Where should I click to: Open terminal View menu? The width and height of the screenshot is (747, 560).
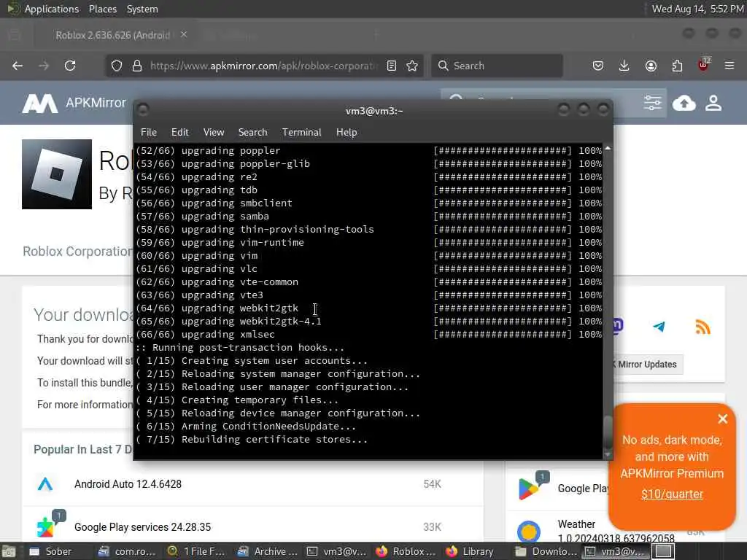214,133
